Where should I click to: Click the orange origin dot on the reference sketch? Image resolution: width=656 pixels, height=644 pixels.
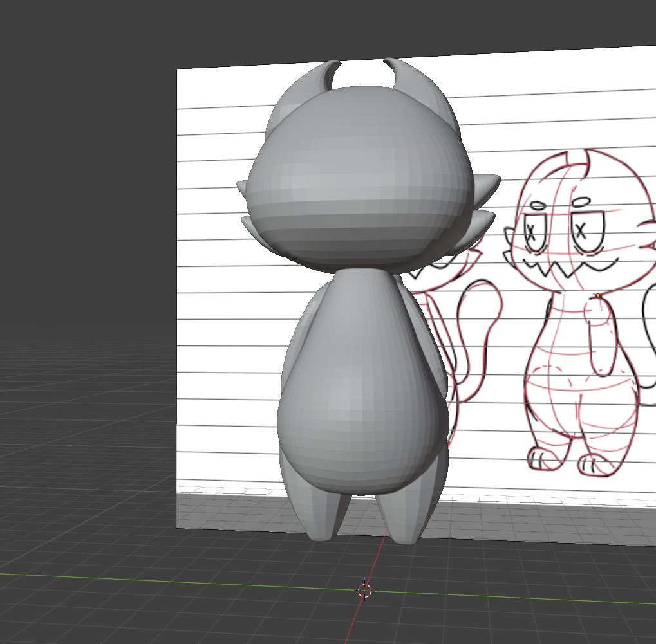[x=598, y=296]
